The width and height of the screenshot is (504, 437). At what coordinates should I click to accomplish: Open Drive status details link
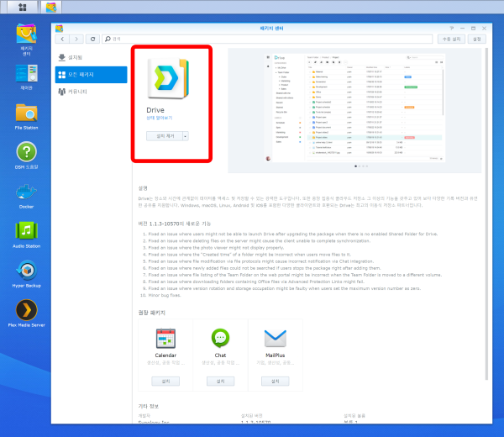(160, 118)
